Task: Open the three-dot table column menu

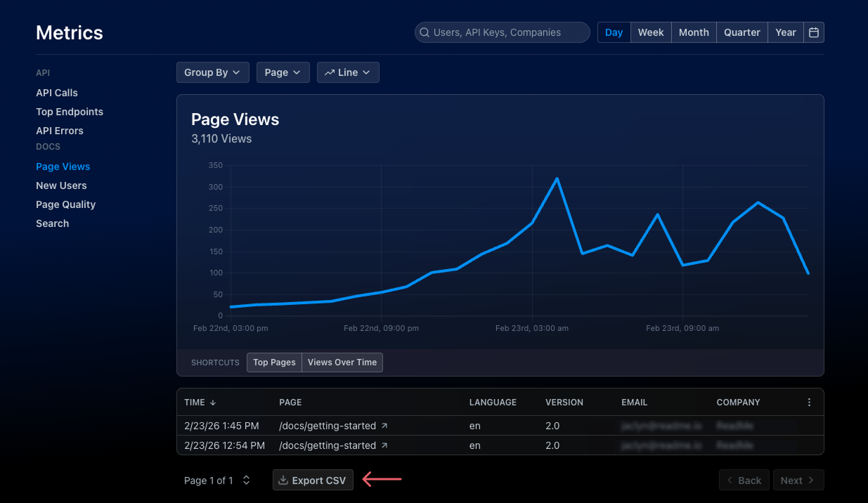Action: 809,403
